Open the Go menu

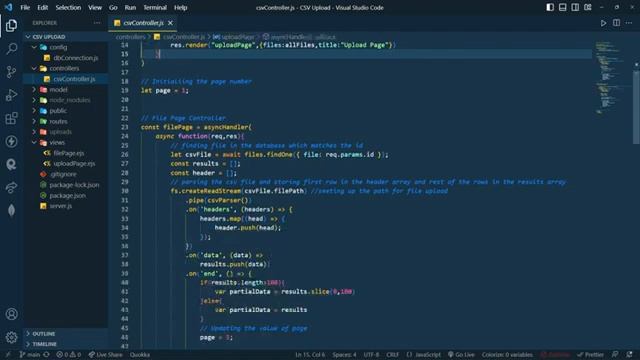[x=113, y=7]
